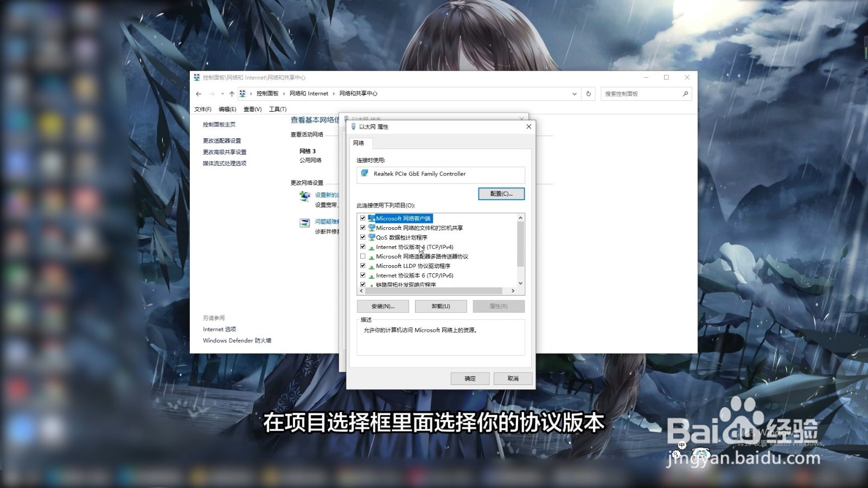Click the QoS 数据包计划程序 item icon
Image resolution: width=868 pixels, height=488 pixels.
click(372, 237)
